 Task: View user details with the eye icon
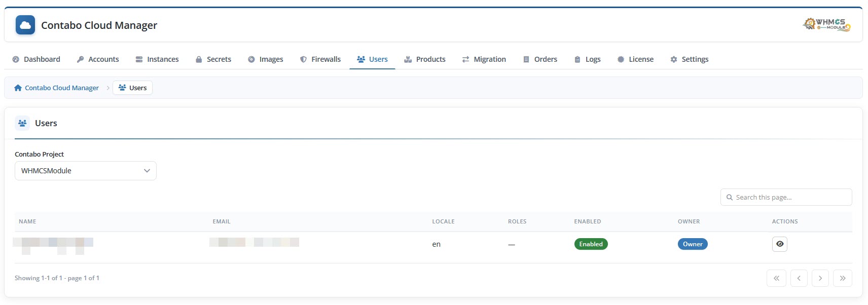point(780,244)
